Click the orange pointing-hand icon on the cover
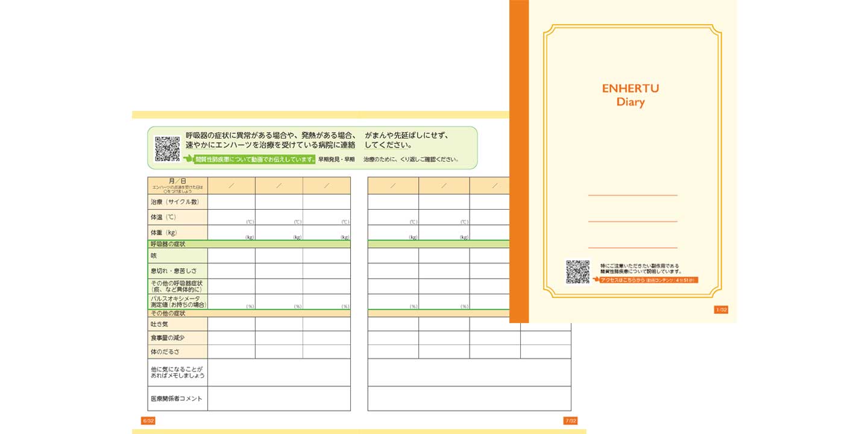Viewport: 868px width, 434px height. point(595,280)
